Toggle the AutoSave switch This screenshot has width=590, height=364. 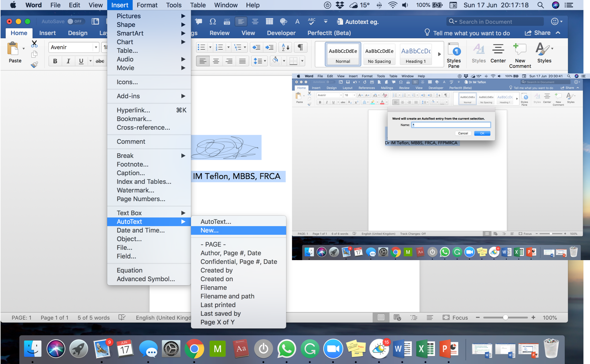click(x=74, y=21)
